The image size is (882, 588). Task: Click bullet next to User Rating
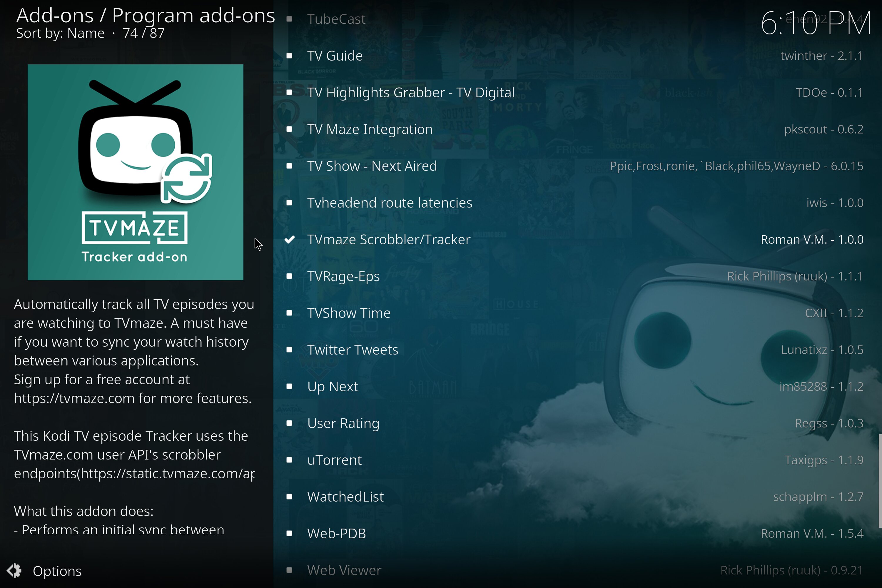tap(290, 423)
